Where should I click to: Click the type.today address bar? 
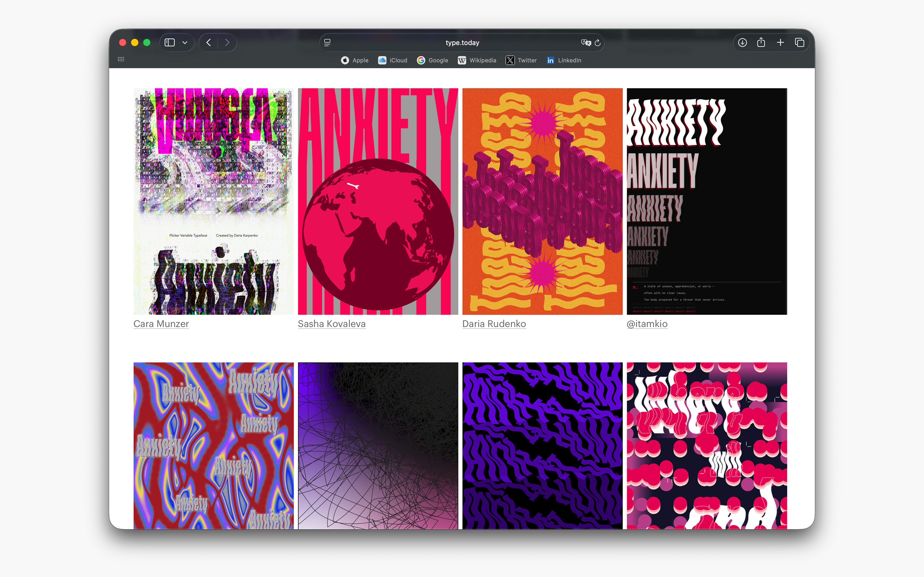click(462, 43)
